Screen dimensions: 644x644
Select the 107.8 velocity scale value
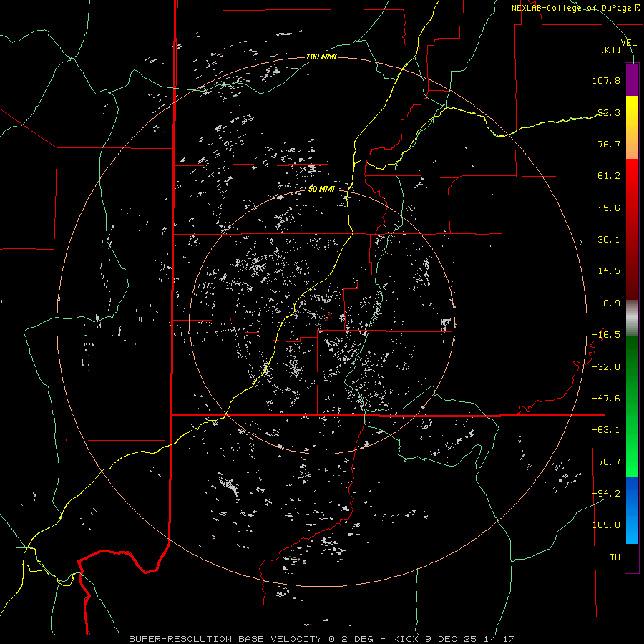click(x=606, y=80)
